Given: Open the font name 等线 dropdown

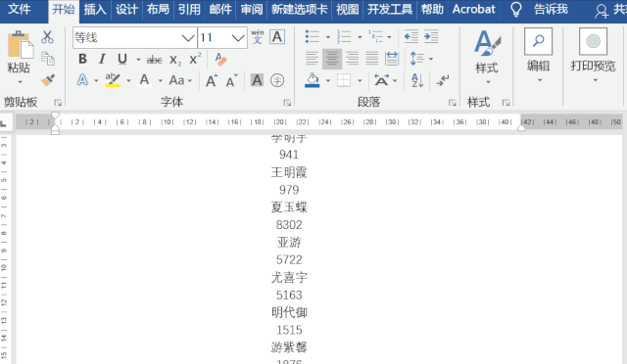Looking at the screenshot, I should click(188, 38).
